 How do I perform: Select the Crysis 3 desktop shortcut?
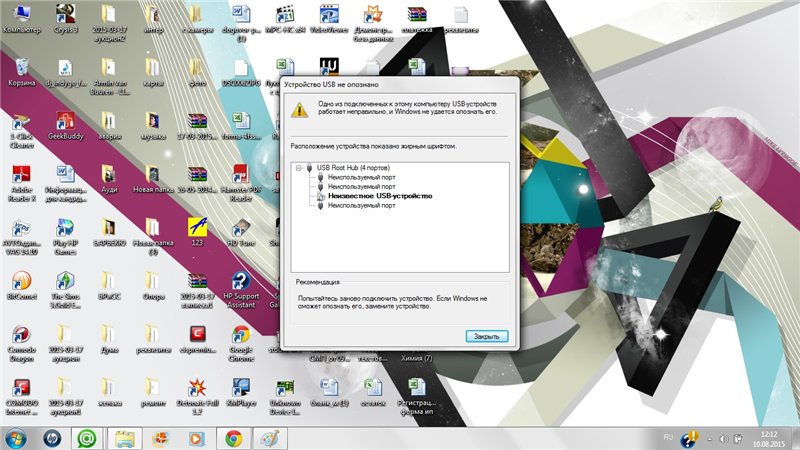pos(63,15)
